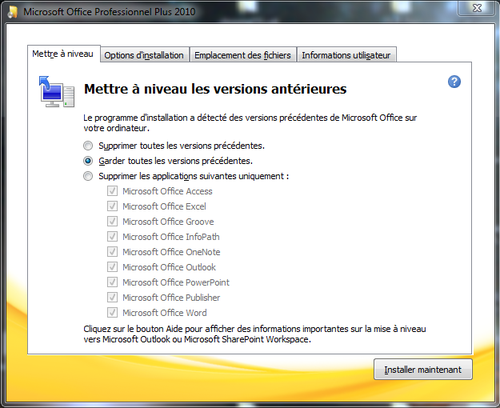Open the "Informations utilisateur" tab

346,55
